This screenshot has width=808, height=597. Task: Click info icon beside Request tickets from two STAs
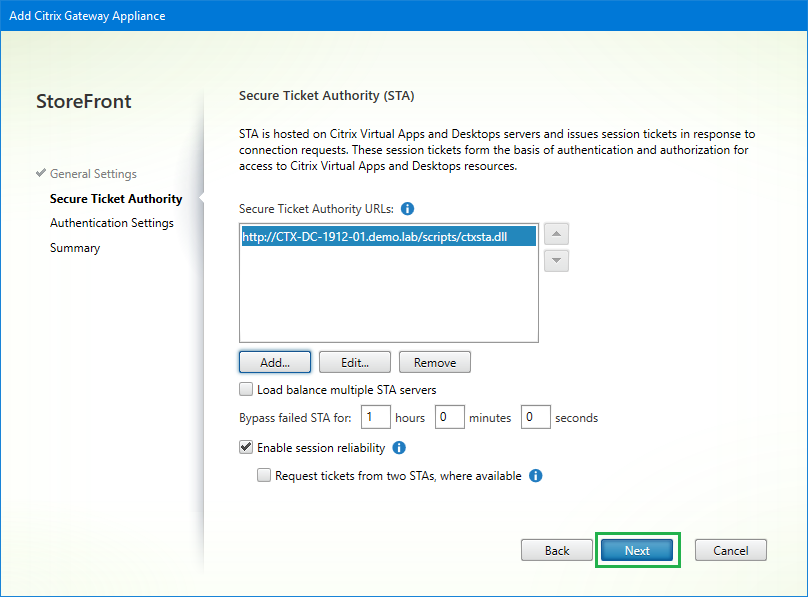535,476
